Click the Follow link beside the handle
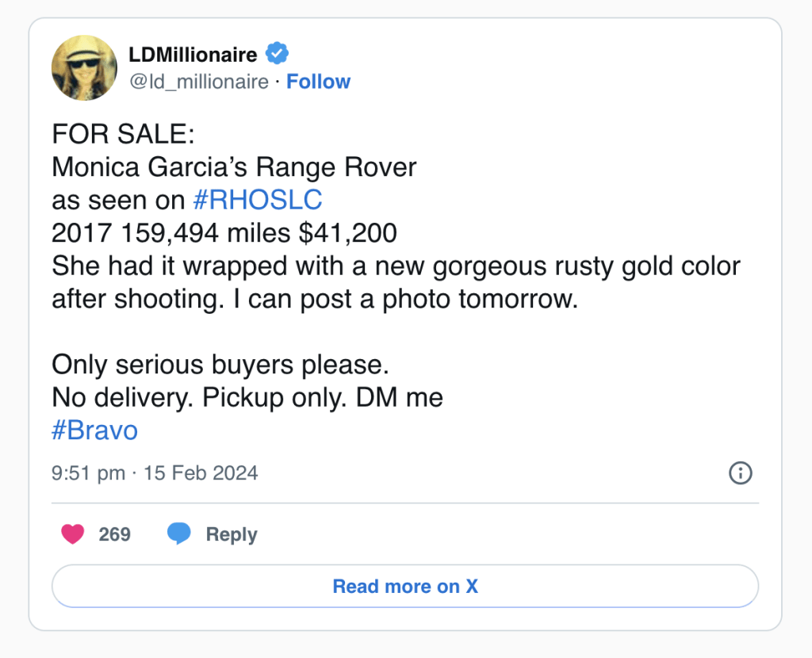 pyautogui.click(x=318, y=82)
